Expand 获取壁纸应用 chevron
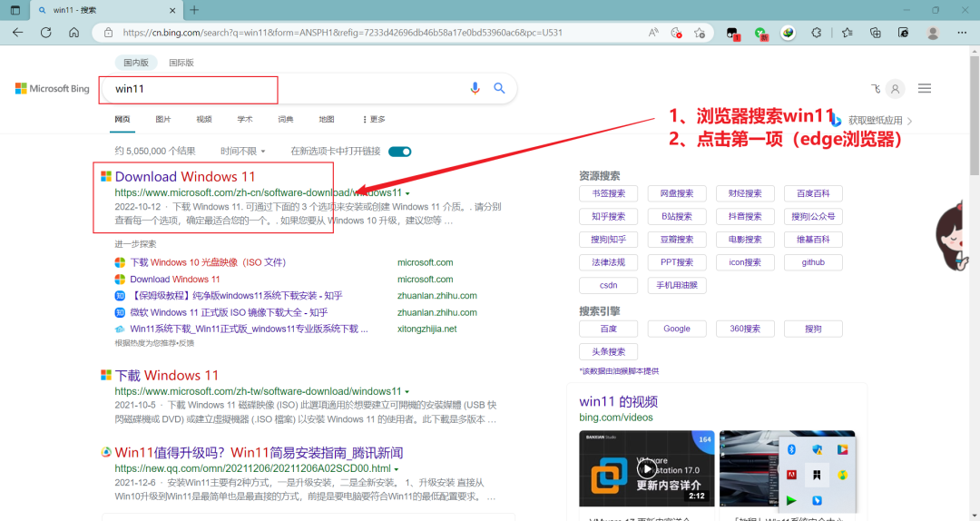 (909, 121)
